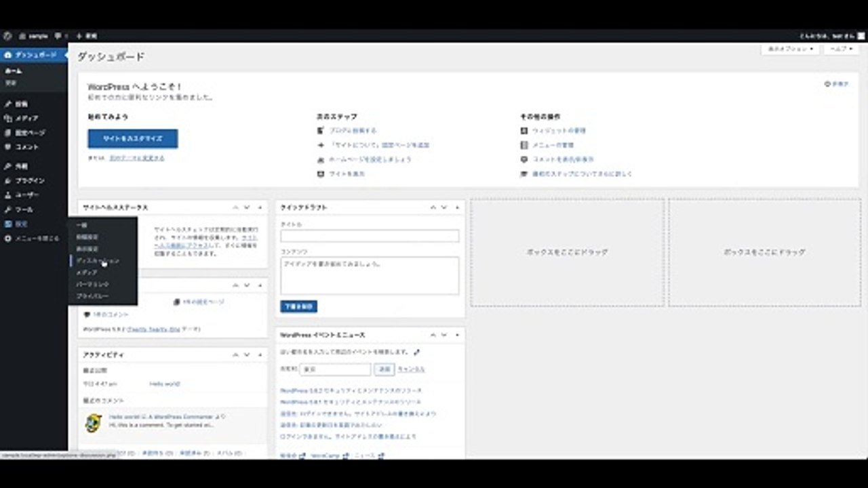Select ディスカッション in the Settings flyout
The image size is (868, 488).
(98, 260)
